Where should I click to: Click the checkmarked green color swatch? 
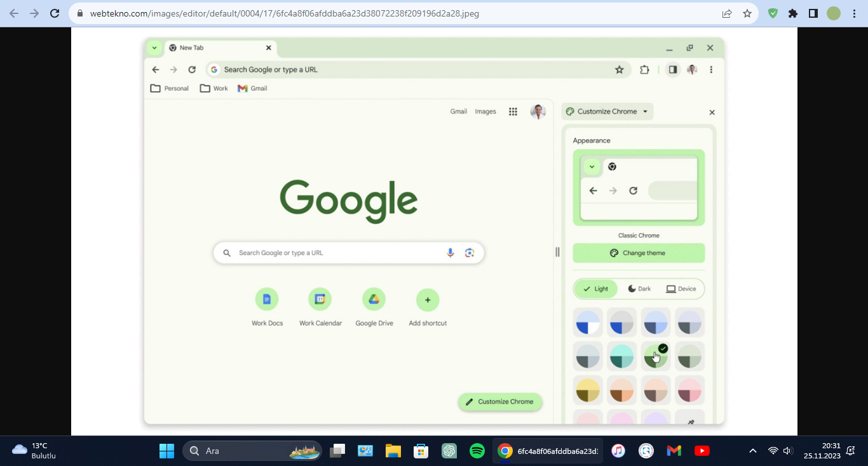[656, 357]
